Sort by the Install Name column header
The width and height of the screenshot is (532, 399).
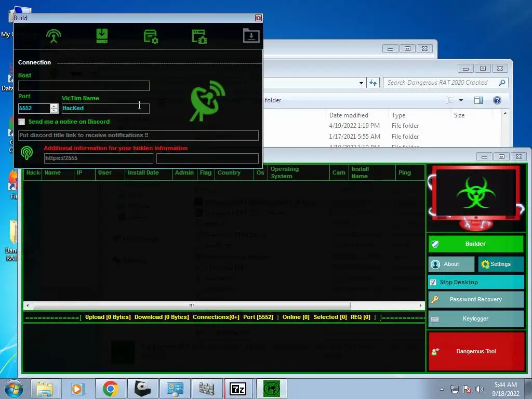372,172
